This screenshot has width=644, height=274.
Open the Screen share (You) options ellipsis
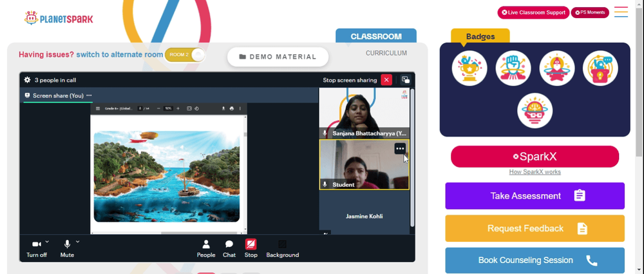click(x=89, y=95)
